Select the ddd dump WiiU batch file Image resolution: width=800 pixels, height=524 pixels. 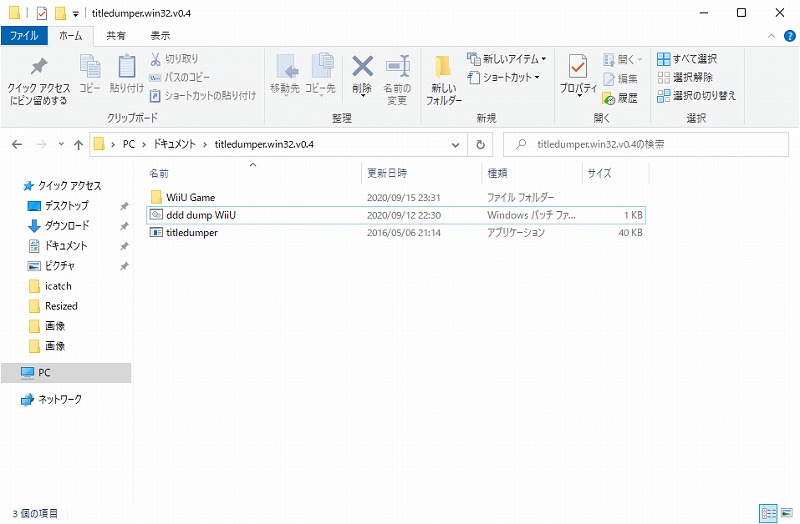click(396, 215)
